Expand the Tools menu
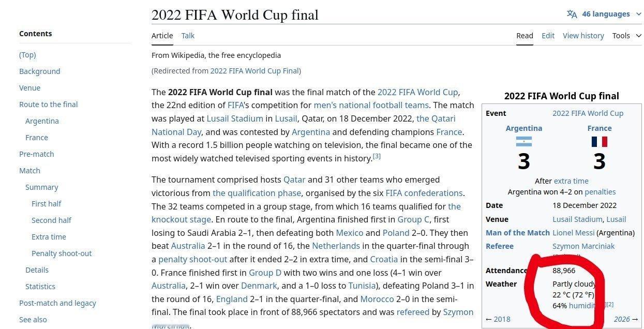The image size is (644, 329). (626, 36)
